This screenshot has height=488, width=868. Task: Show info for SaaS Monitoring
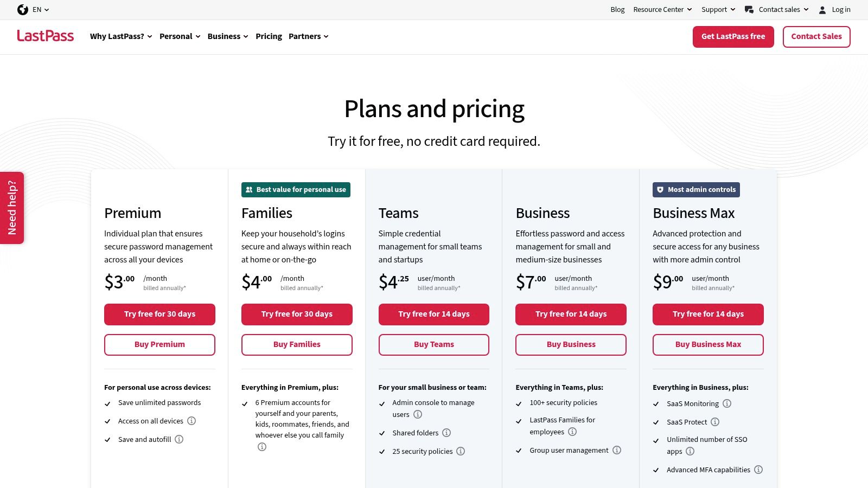coord(727,403)
